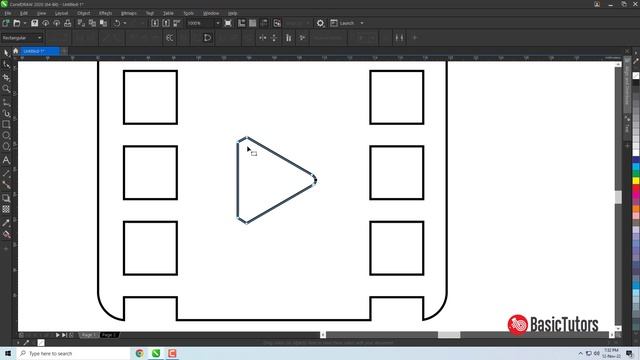Toggle Show guidelines in toolbar
The height and width of the screenshot is (360, 640).
click(264, 23)
